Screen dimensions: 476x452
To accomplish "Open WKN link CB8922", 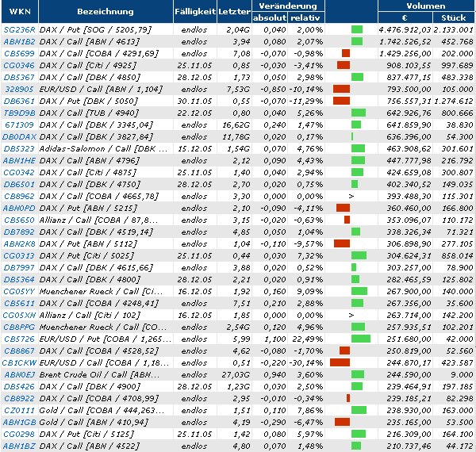I will [19, 398].
